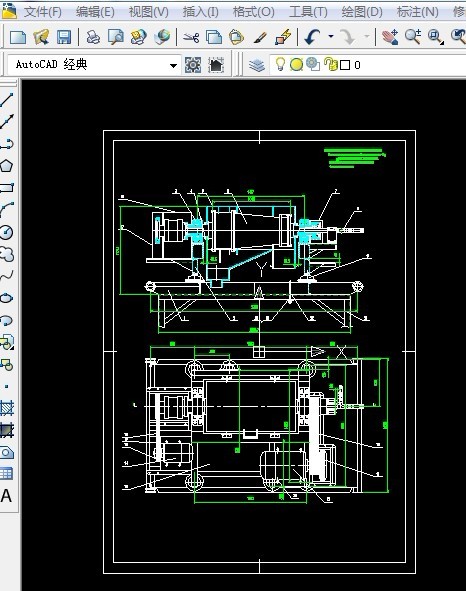Select the Hatch tool
Screen dimensions: 466x591
click(x=7, y=407)
